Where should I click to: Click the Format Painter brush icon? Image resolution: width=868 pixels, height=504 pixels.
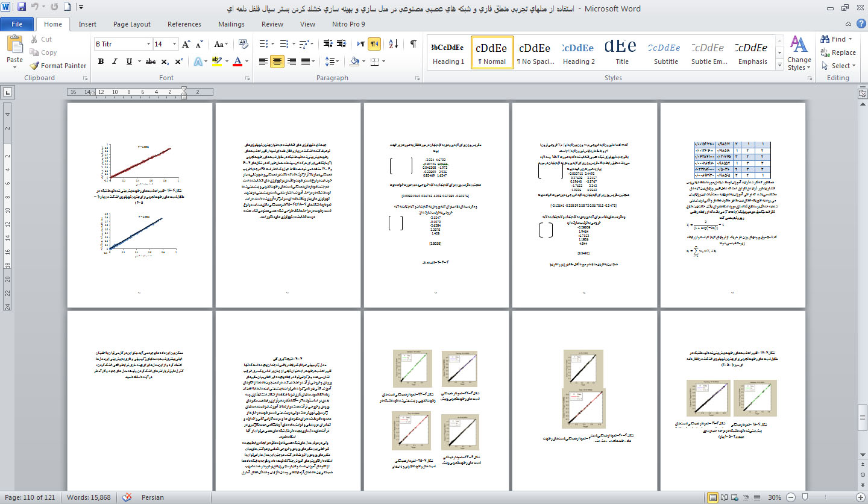(34, 66)
